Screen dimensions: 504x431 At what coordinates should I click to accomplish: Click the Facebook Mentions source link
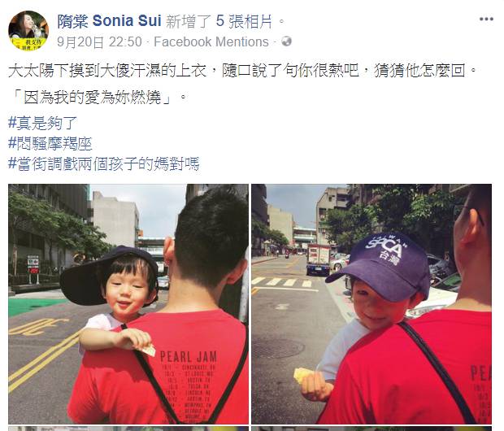pyautogui.click(x=211, y=41)
